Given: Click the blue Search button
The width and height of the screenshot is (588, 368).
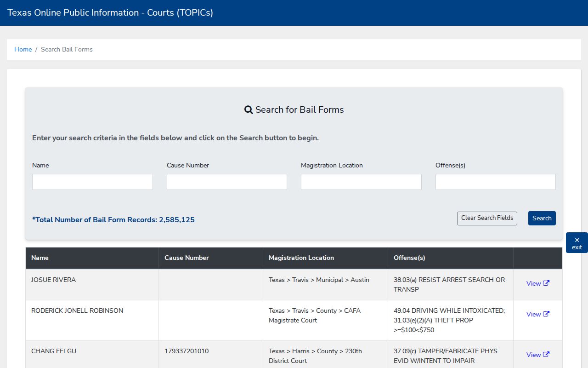Looking at the screenshot, I should [x=542, y=218].
